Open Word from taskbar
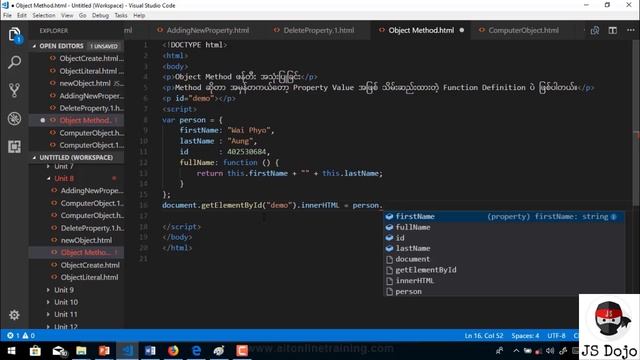This screenshot has height=360, width=640. coord(150,351)
